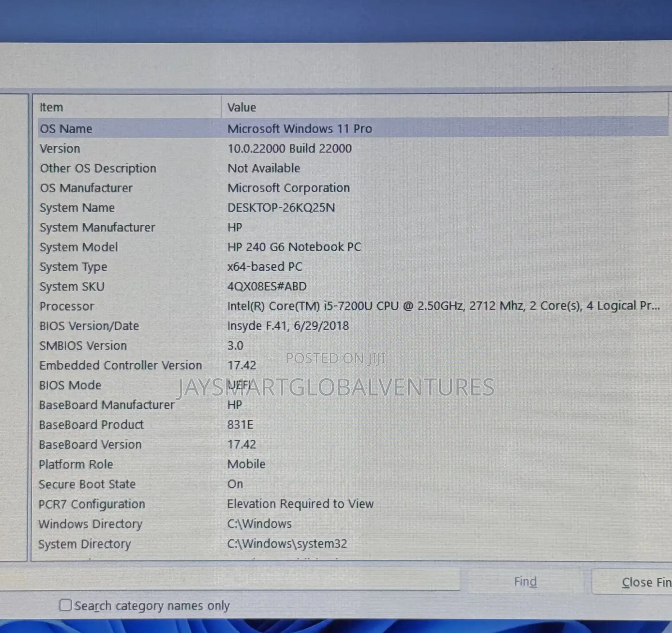The width and height of the screenshot is (672, 633).
Task: Click the 831E value
Action: tap(240, 425)
